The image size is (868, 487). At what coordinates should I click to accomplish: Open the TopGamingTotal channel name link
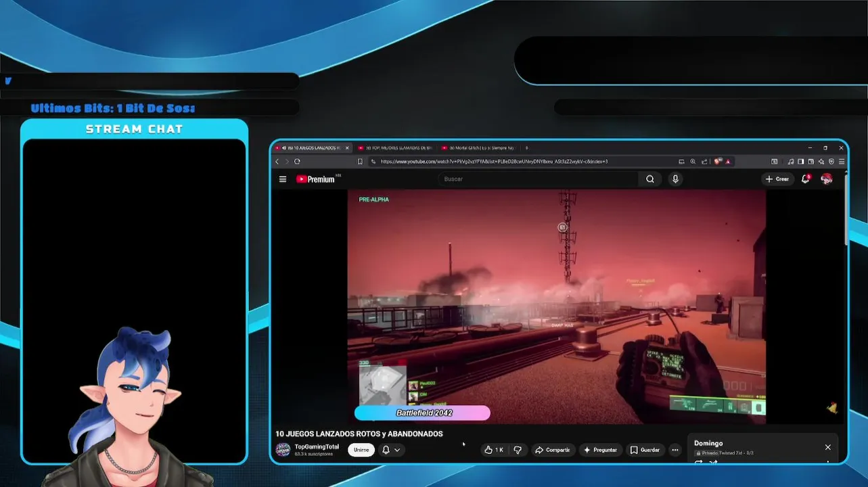click(x=317, y=446)
